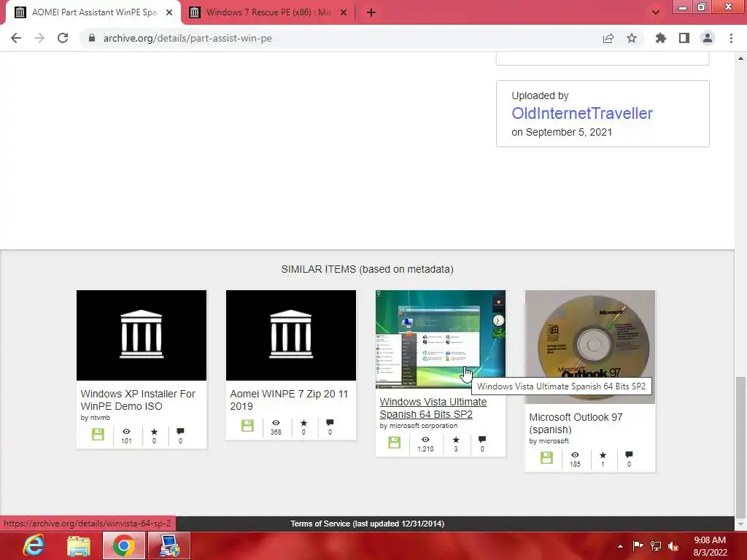Open Windows Vista Ultimate Spanish screenshot thumbnail
Screen dimensions: 747x560
coord(440,339)
